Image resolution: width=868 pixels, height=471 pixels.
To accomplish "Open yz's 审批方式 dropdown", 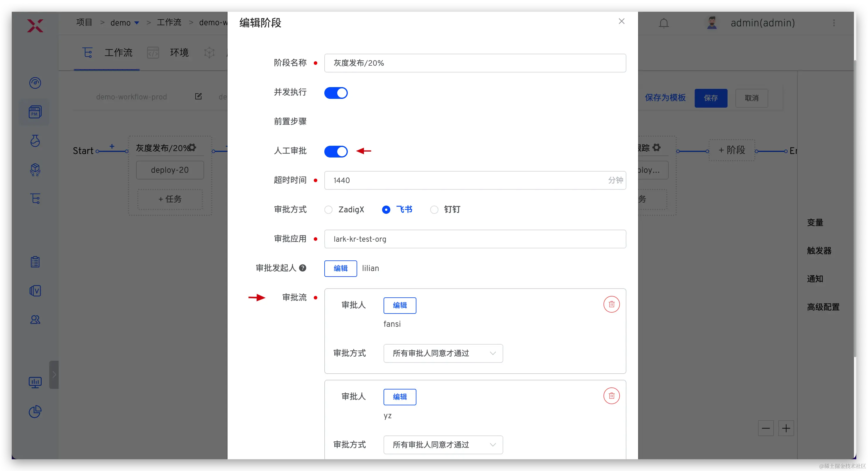I will [x=443, y=445].
